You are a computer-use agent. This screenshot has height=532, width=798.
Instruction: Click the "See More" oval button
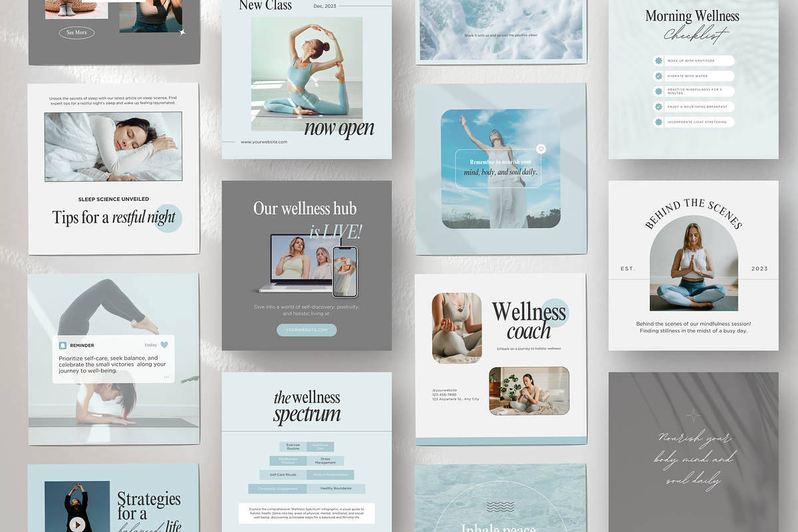(76, 32)
